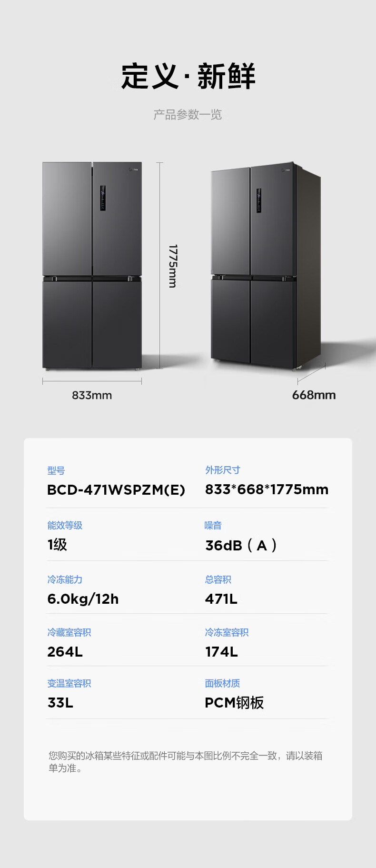Click the front-view refrigerator image
Viewport: 376px width, 868px height.
point(92,266)
